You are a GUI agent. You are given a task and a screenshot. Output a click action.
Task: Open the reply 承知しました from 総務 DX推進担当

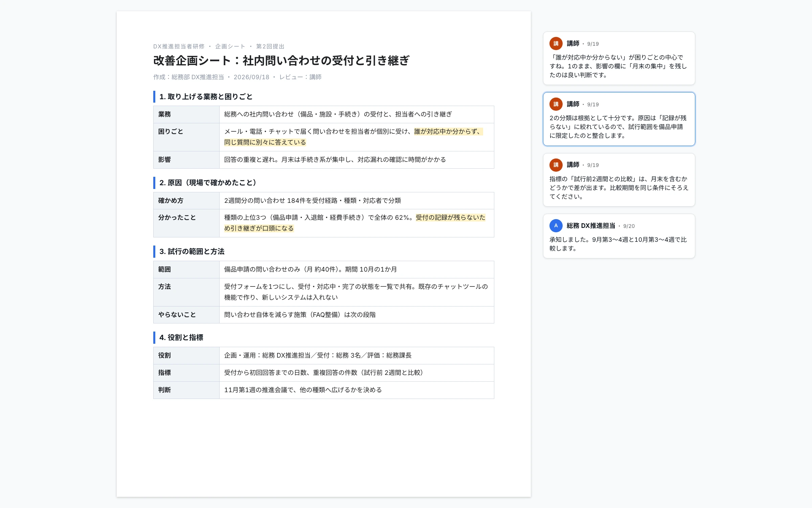coord(619,236)
